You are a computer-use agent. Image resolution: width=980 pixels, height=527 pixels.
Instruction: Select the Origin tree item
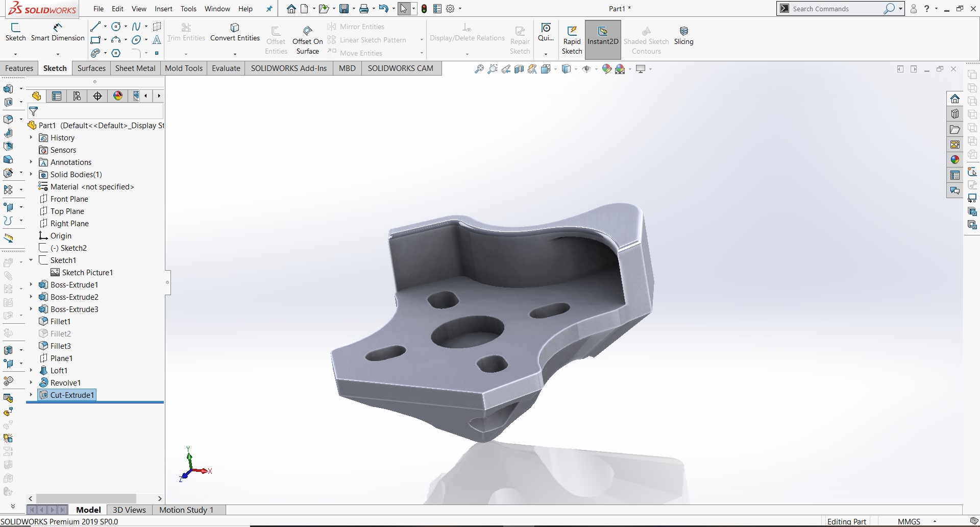pyautogui.click(x=55, y=236)
